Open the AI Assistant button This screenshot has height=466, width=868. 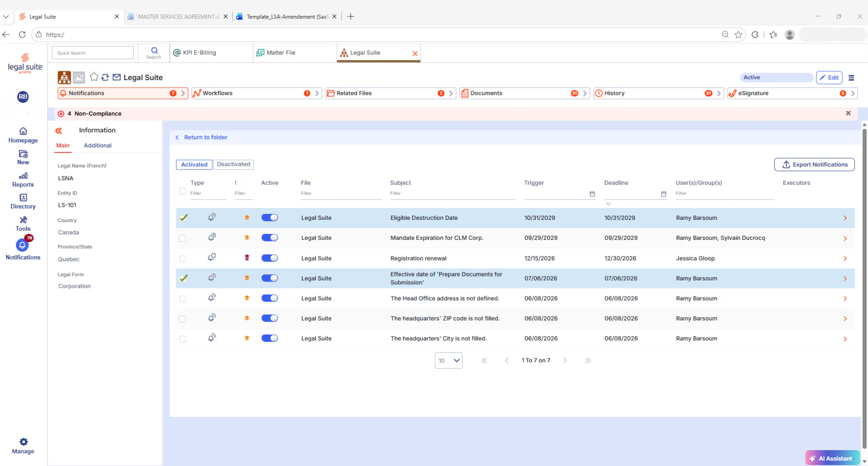click(832, 458)
